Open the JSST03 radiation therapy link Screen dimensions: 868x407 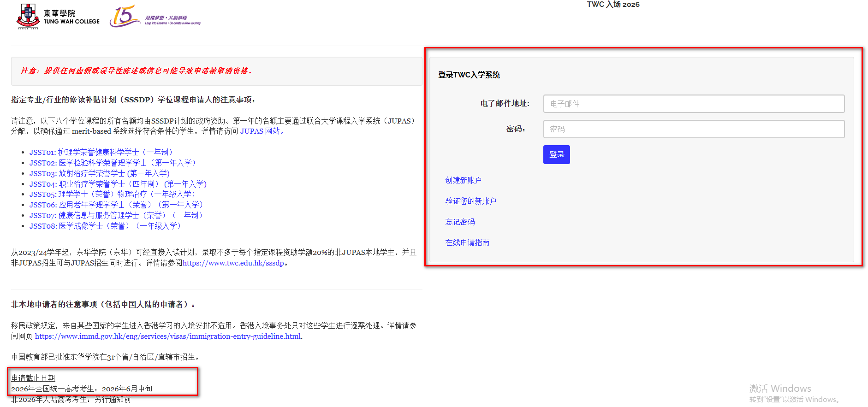tap(100, 173)
